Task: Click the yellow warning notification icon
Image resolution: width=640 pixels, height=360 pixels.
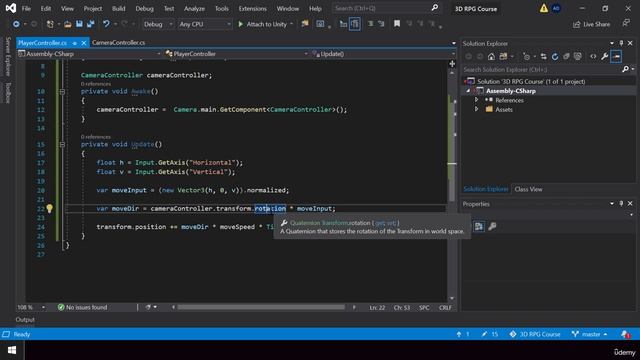Action: pos(544,8)
